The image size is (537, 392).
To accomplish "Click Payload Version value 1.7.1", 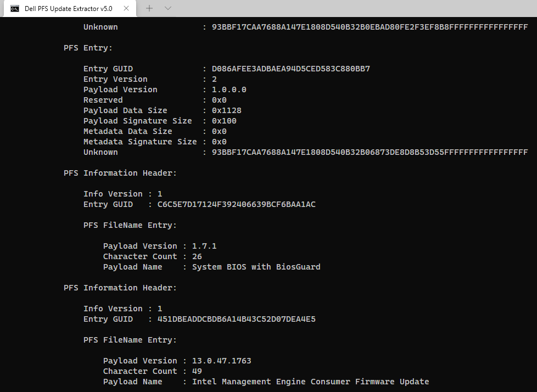I will 204,246.
